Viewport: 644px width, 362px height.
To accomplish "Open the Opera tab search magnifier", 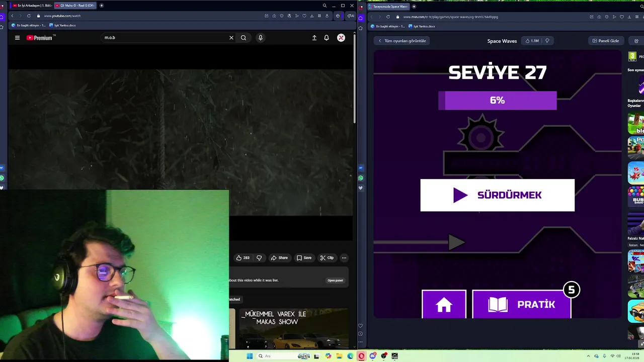I will click(x=325, y=6).
